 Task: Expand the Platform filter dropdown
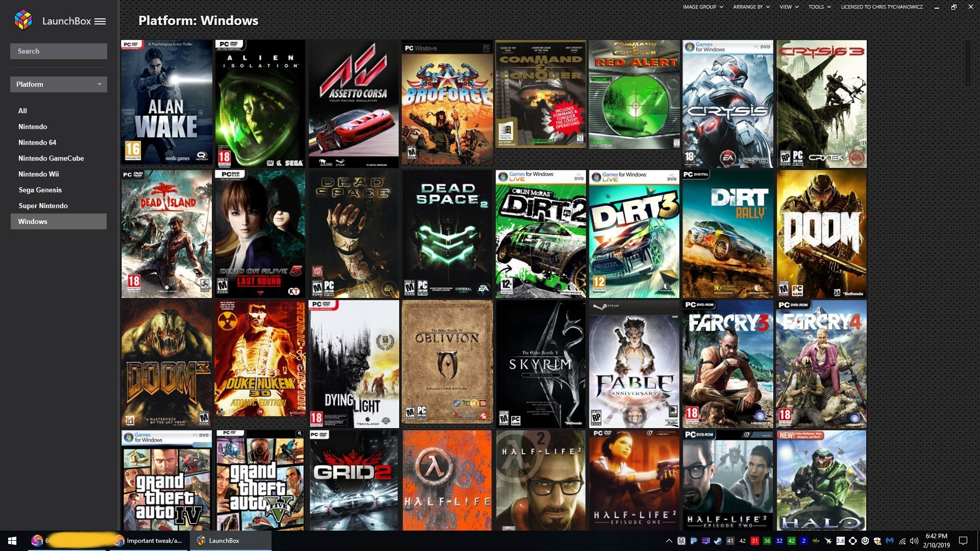point(59,84)
